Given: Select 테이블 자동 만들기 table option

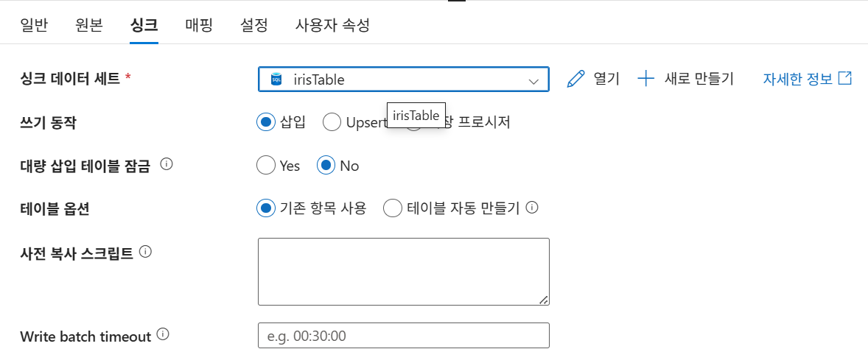Looking at the screenshot, I should (x=393, y=208).
